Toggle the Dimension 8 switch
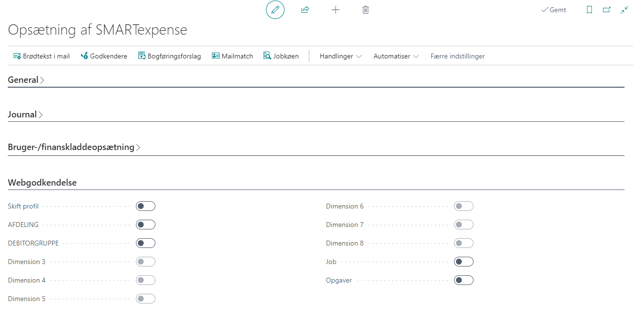Screen dimensions: 644x322 pyautogui.click(x=464, y=243)
